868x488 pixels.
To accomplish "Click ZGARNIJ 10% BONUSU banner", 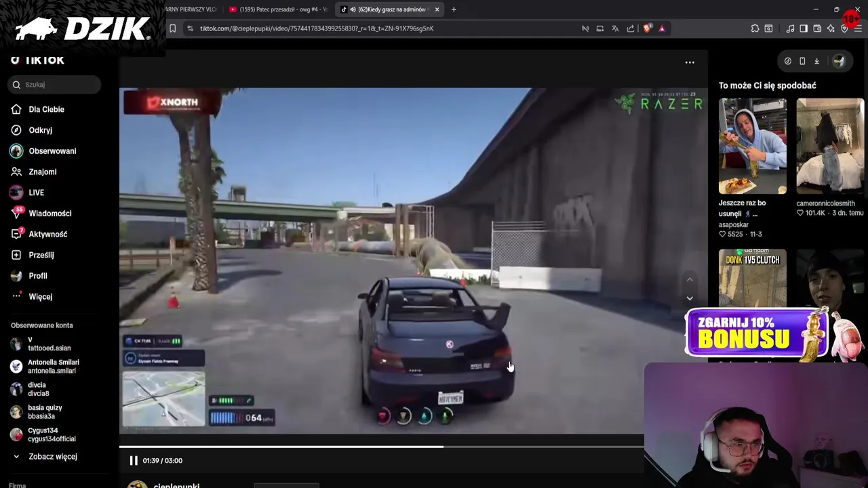I will (x=756, y=333).
